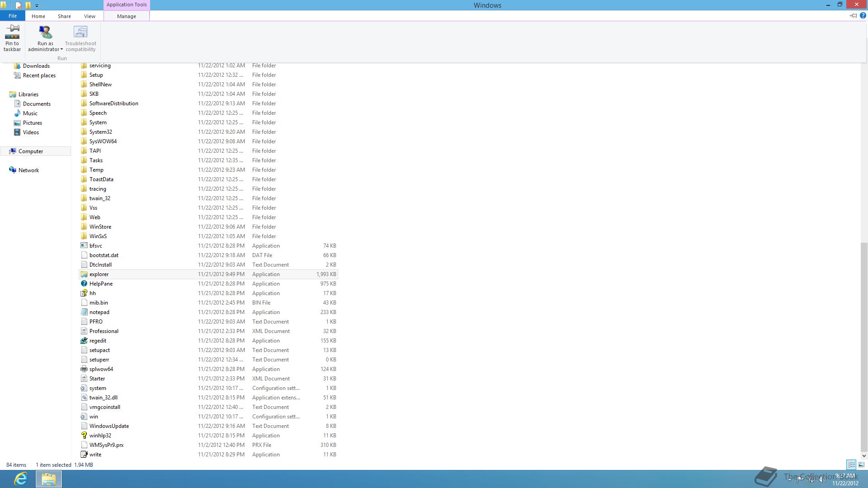Screen dimensions: 868x488
Task: Open Run as administrator dropdown arrow
Action: click(61, 50)
